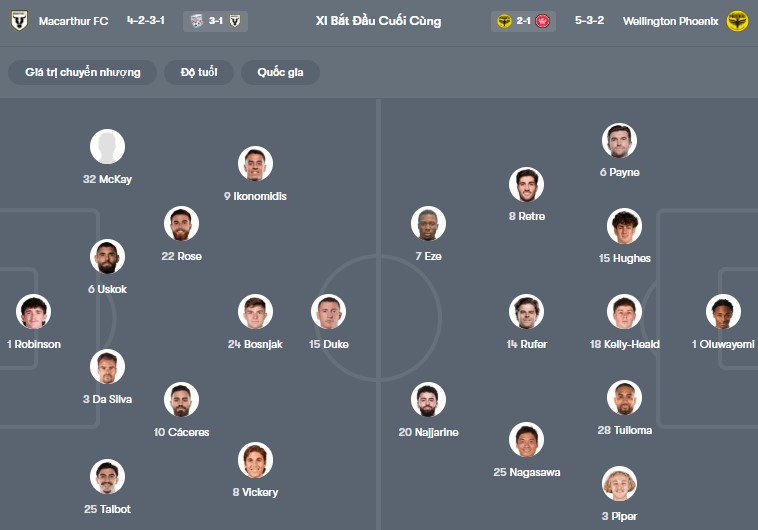Click the Macarthur FC team name
This screenshot has width=758, height=530.
point(74,20)
